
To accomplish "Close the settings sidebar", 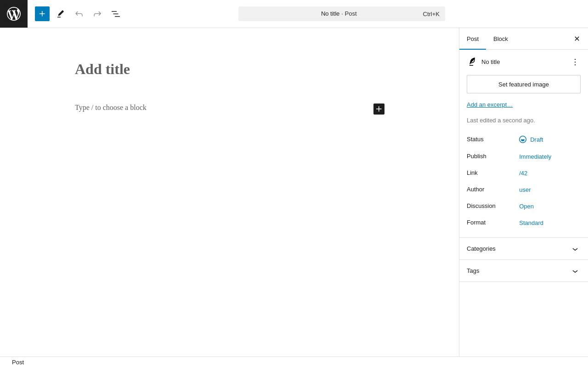I will click(577, 39).
